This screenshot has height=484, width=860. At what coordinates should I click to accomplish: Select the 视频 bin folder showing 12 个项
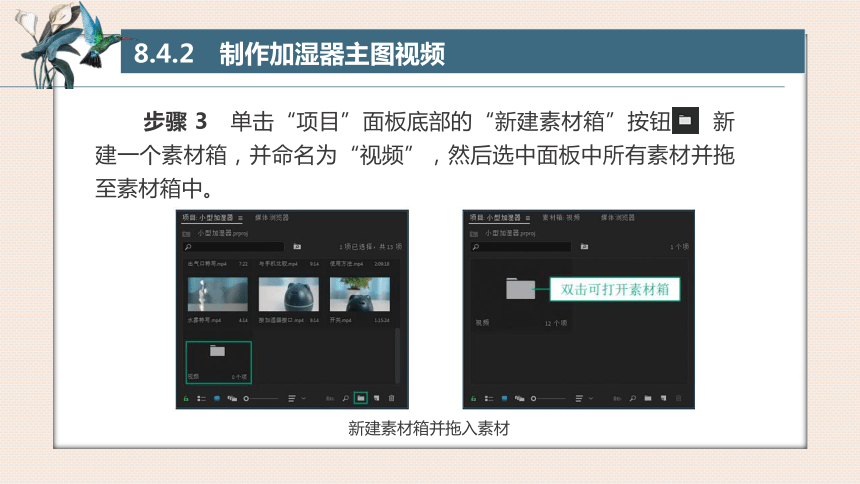coord(520,289)
